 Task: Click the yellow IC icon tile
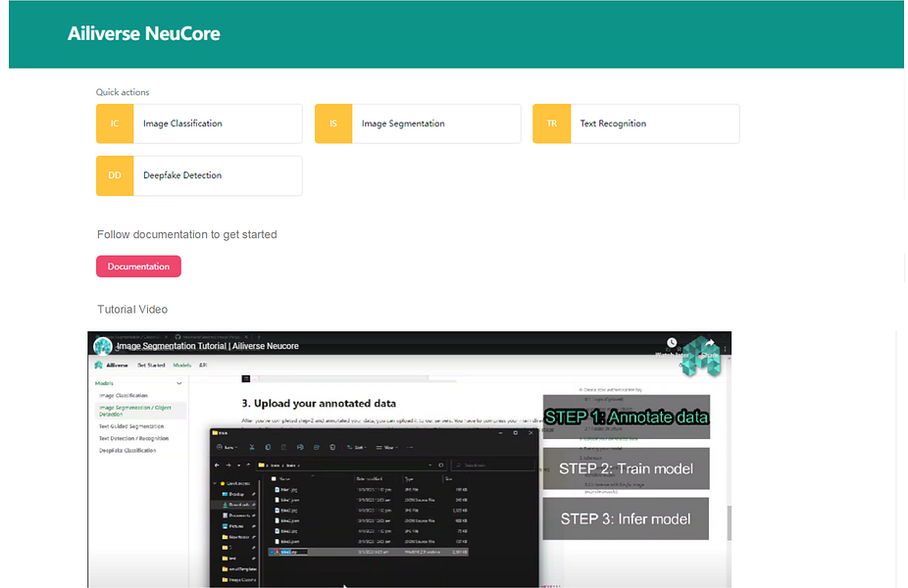(x=115, y=123)
